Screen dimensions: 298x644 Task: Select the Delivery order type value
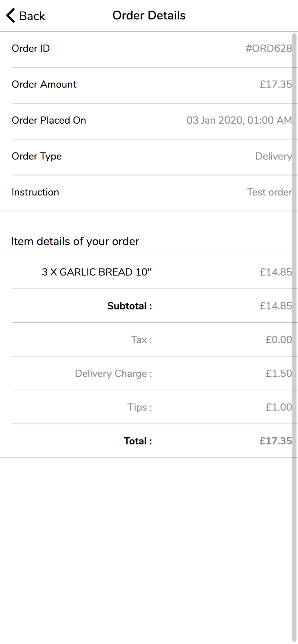[274, 156]
